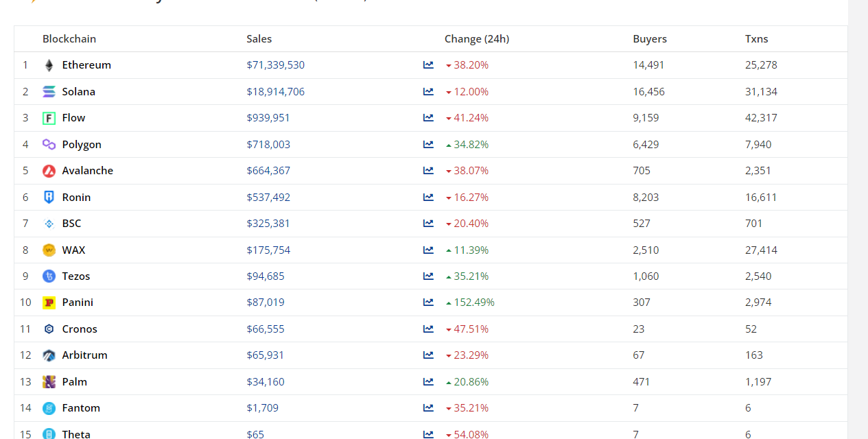Select the WAX token icon
Image resolution: width=868 pixels, height=439 pixels.
[49, 250]
